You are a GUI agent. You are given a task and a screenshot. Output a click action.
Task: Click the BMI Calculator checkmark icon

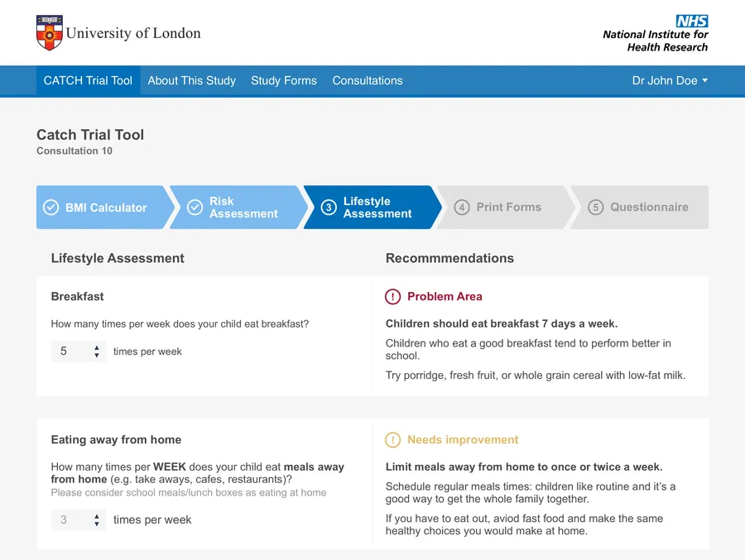point(50,208)
